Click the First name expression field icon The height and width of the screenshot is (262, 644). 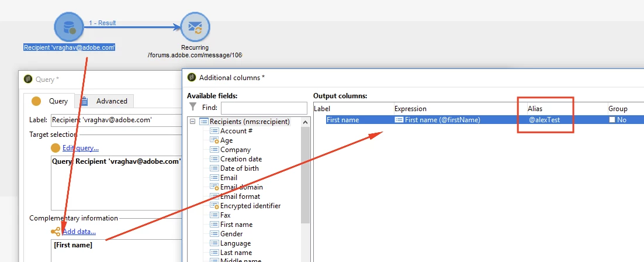[399, 120]
